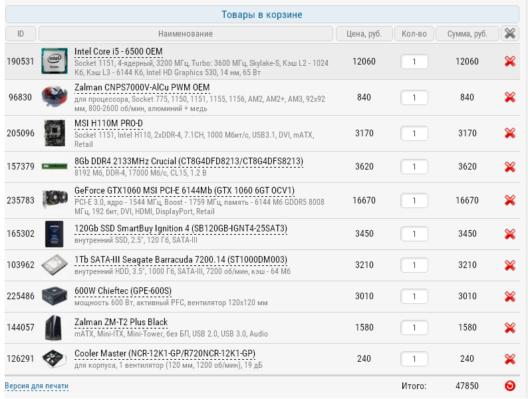Remove 120Gb SSD SmartBuy Ignition 4
This screenshot has height=399, width=532.
point(509,234)
